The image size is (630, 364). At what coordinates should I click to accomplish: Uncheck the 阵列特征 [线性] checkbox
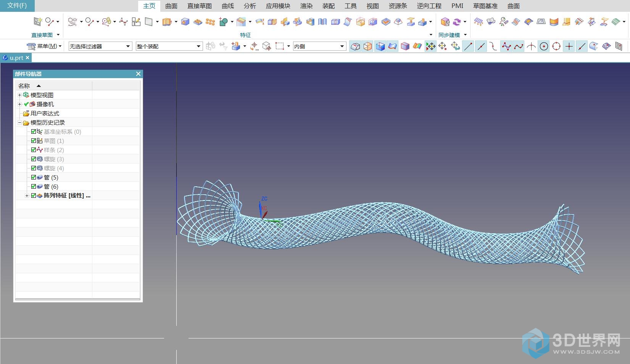tap(34, 196)
